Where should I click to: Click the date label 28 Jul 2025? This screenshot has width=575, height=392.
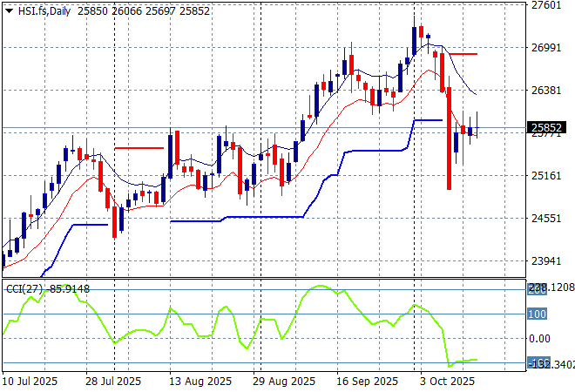[x=113, y=382]
